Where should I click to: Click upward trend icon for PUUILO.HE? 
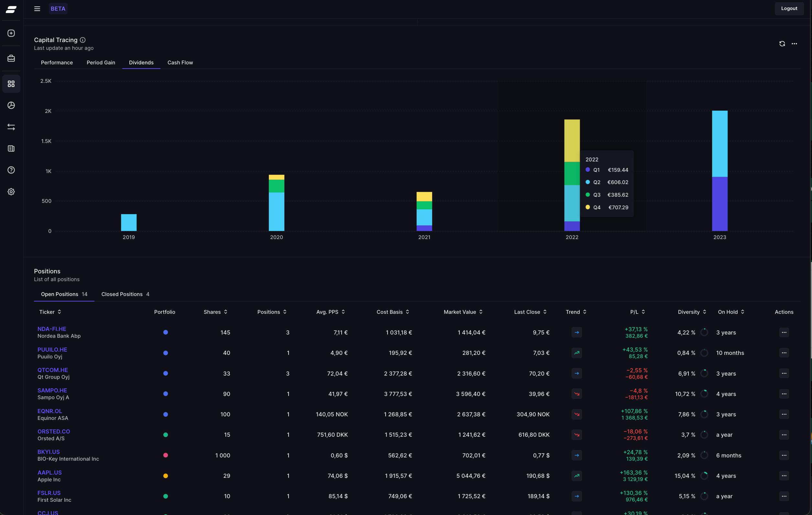pos(576,353)
